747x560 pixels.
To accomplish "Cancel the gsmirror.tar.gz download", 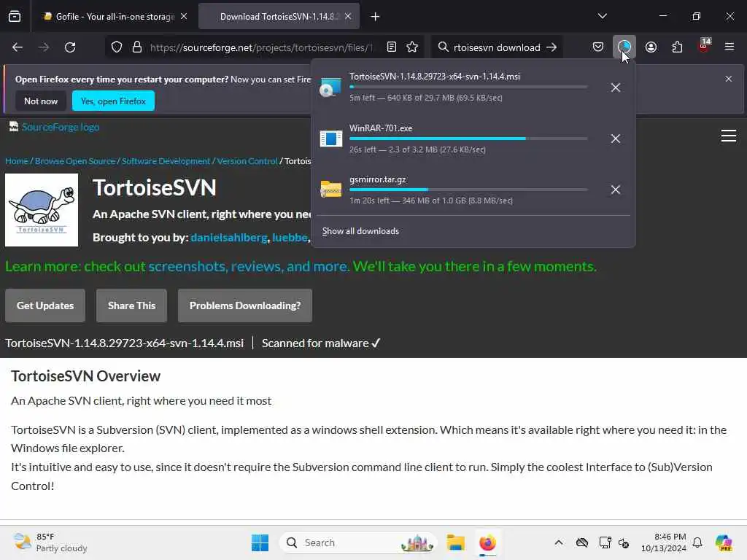I will point(616,190).
